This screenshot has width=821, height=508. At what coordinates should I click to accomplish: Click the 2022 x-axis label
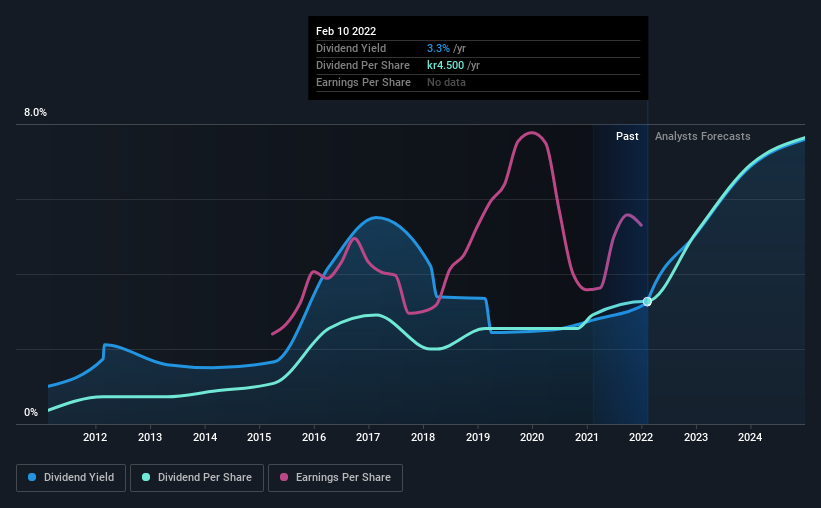pyautogui.click(x=641, y=437)
